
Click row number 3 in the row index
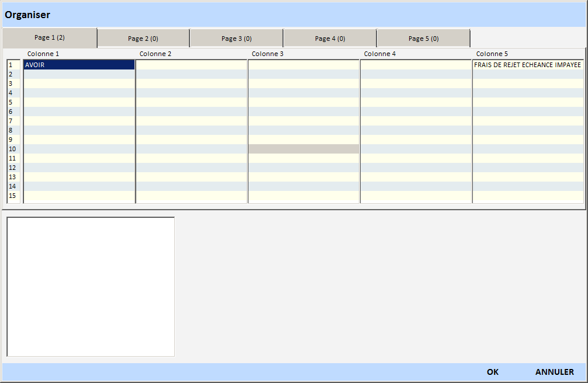pyautogui.click(x=13, y=83)
